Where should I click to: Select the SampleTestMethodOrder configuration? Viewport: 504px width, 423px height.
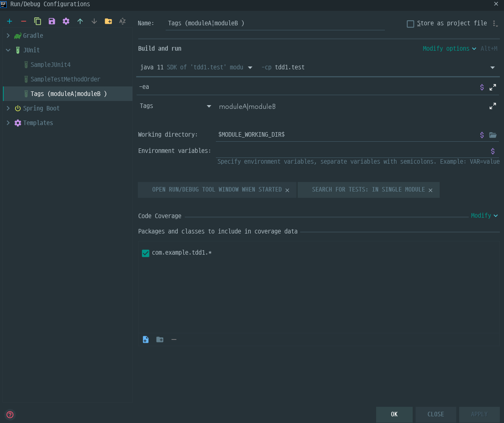tap(66, 79)
